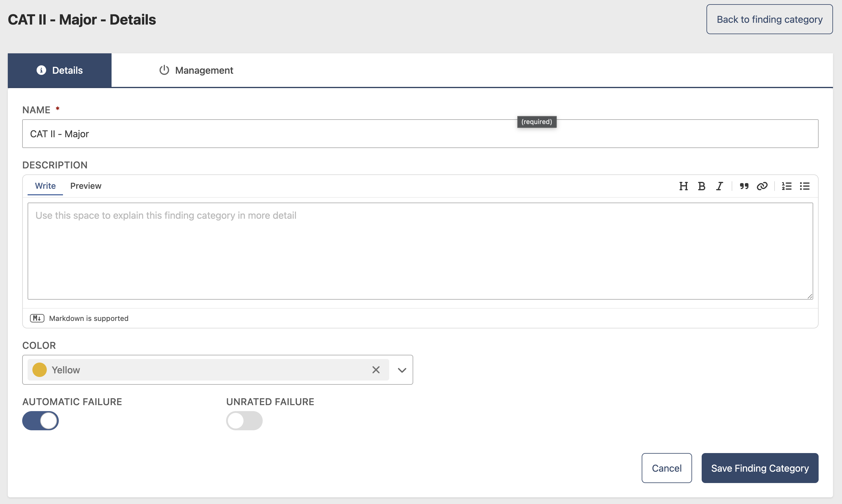
Task: Click the 'UNRATED FAILURE' label
Action: point(270,402)
